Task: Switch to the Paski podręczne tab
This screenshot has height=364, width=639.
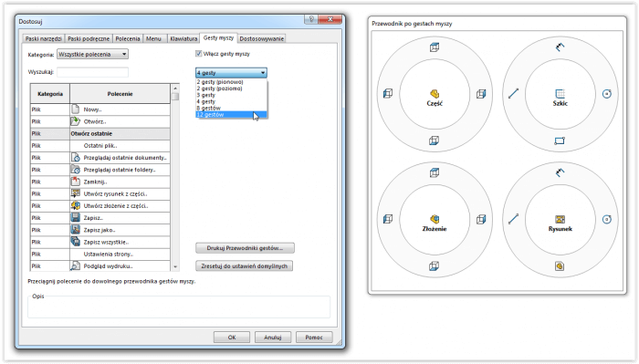Action: click(x=89, y=38)
